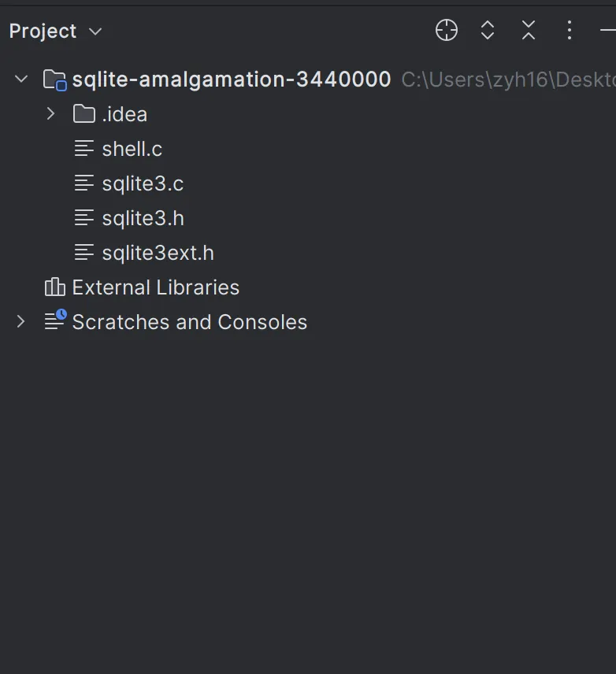Image resolution: width=616 pixels, height=674 pixels.
Task: Expand the Scratches and Consoles arrow
Action: (21, 321)
